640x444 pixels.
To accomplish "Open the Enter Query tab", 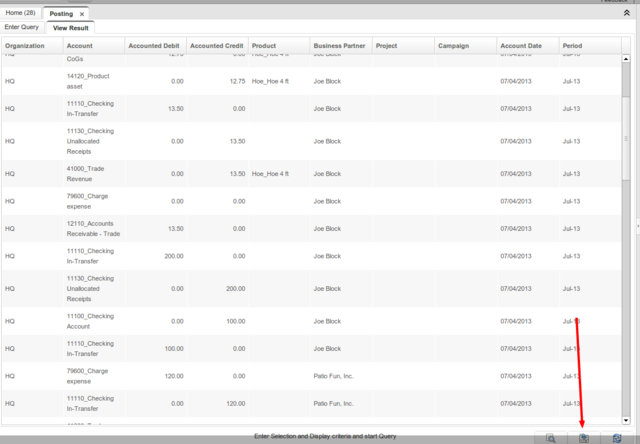I will [x=22, y=27].
